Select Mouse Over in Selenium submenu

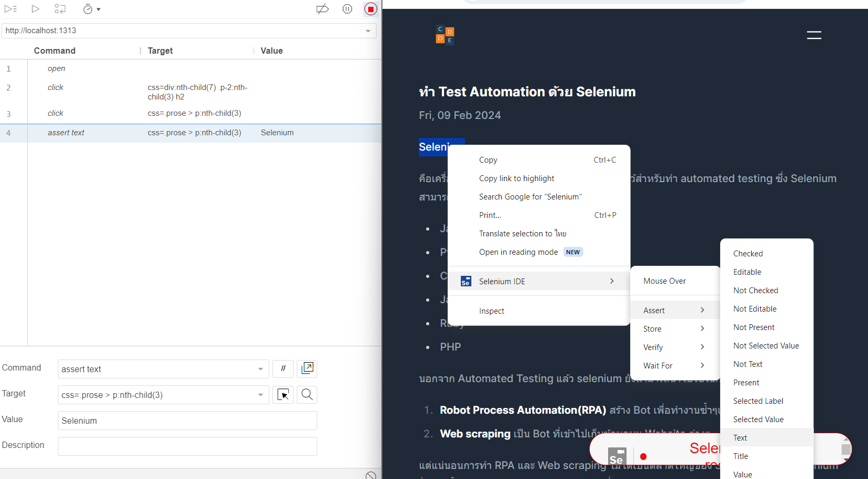675,281
